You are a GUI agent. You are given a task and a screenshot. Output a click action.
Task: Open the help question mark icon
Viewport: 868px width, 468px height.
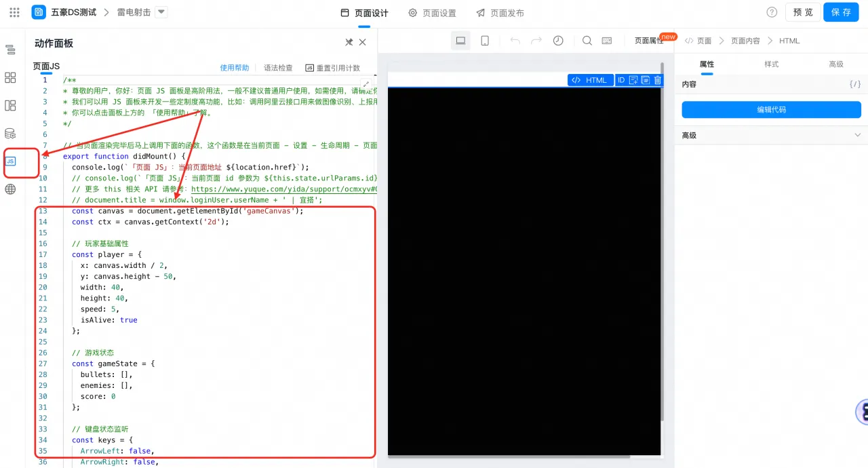coord(772,12)
